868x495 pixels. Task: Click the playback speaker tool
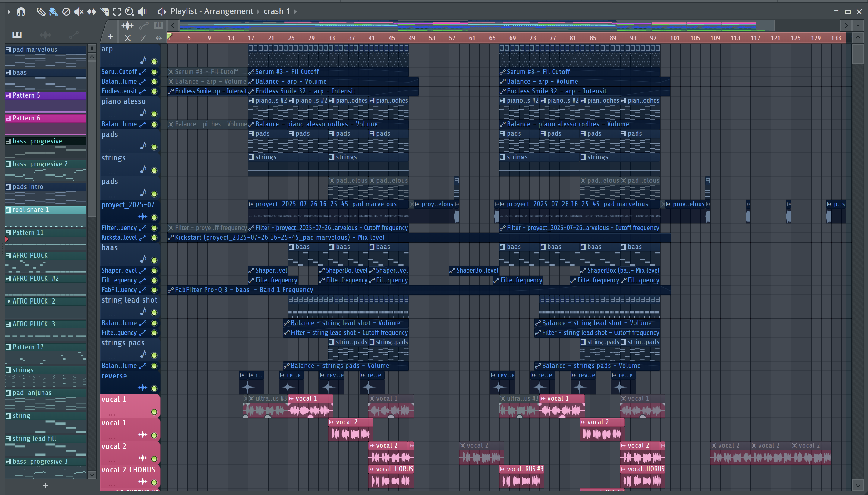click(142, 11)
